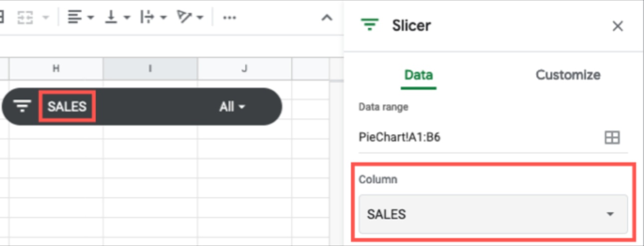The image size is (644, 246).
Task: Click the text rotation icon
Action: click(x=185, y=17)
